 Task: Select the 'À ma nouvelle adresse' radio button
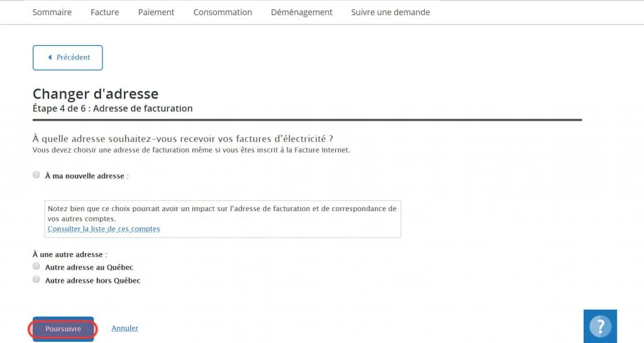pyautogui.click(x=36, y=175)
